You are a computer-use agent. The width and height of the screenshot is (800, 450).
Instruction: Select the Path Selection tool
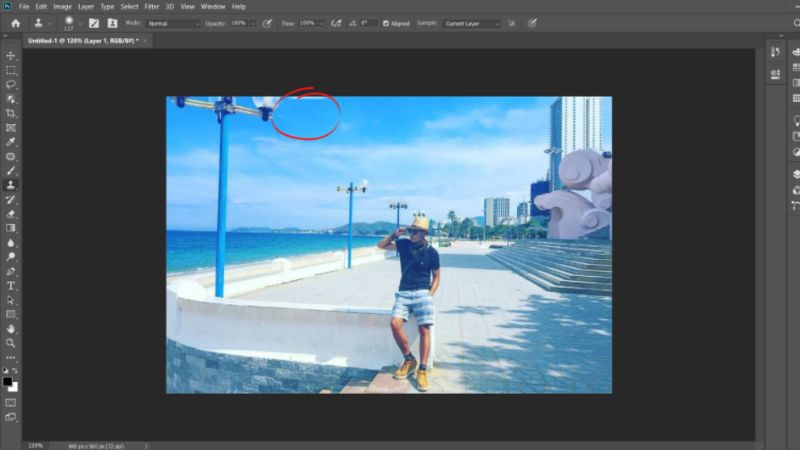pyautogui.click(x=10, y=300)
